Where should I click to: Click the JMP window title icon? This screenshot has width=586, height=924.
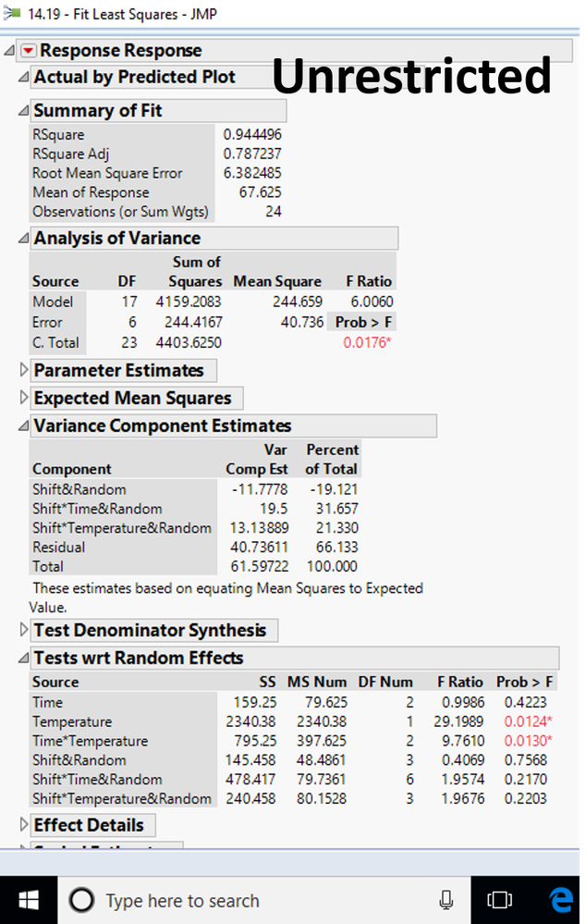click(12, 13)
